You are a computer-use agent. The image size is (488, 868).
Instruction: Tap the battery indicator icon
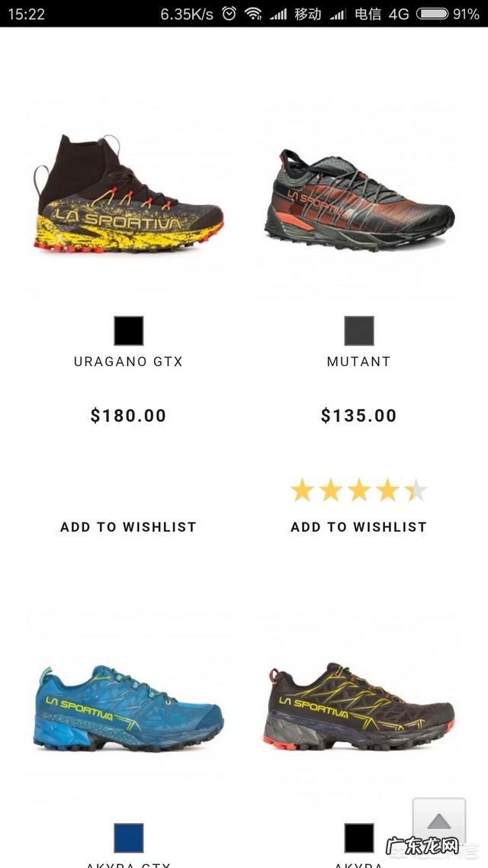(432, 14)
